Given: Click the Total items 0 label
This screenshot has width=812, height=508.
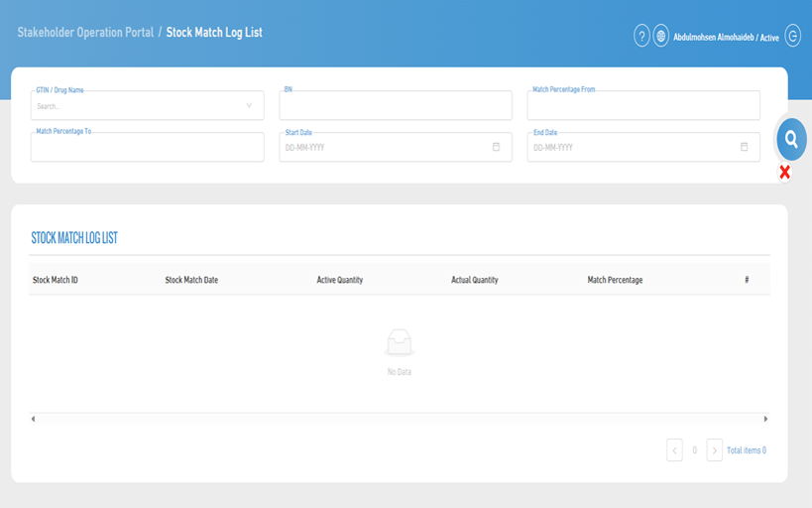Looking at the screenshot, I should pyautogui.click(x=747, y=450).
